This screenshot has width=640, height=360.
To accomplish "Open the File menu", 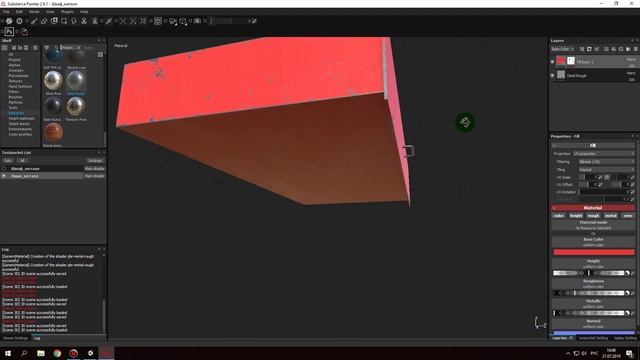I will tap(6, 12).
